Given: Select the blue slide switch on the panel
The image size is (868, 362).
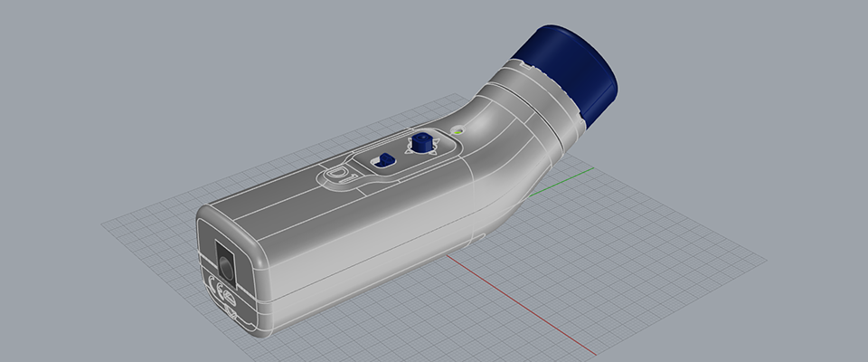Looking at the screenshot, I should (386, 160).
